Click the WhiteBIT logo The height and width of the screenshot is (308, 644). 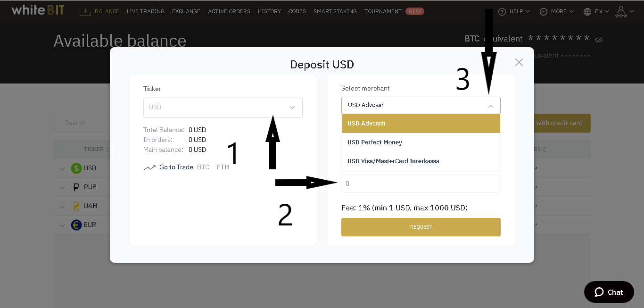tap(38, 10)
